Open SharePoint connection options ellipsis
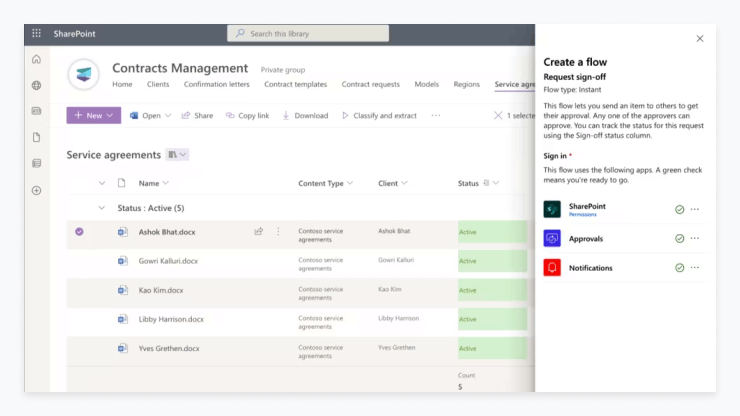The image size is (740, 416). [x=695, y=209]
